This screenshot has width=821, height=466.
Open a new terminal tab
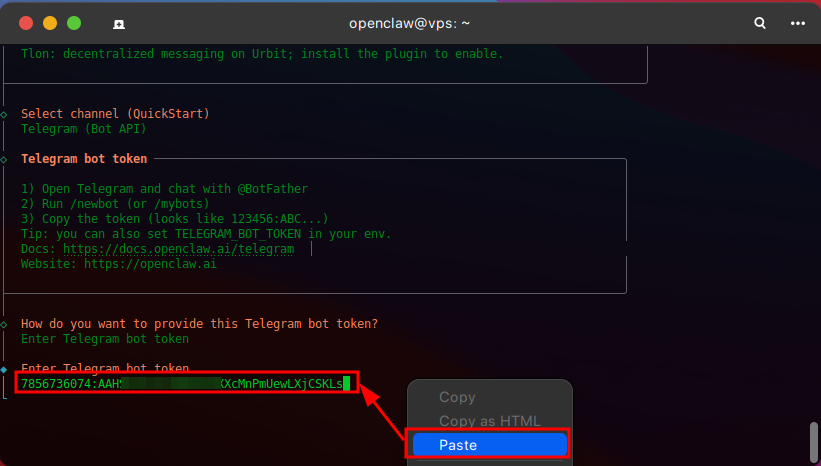click(x=119, y=23)
